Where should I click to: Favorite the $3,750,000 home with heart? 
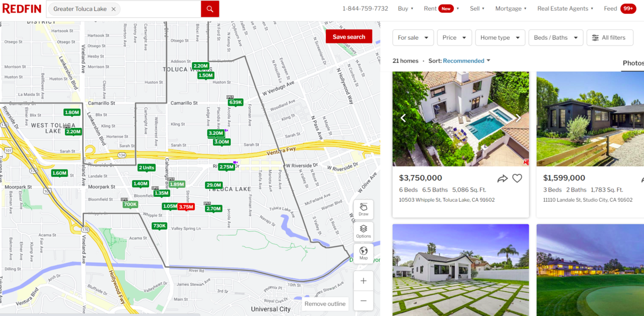point(517,179)
